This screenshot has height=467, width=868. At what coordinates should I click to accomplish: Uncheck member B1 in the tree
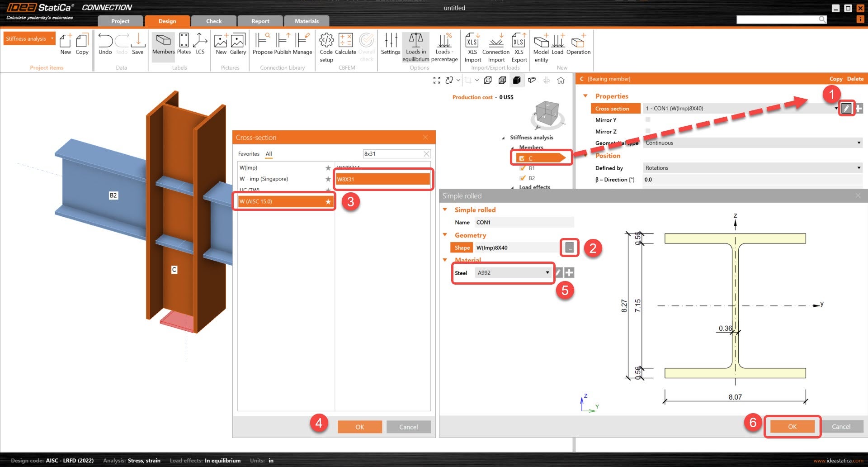tap(523, 168)
